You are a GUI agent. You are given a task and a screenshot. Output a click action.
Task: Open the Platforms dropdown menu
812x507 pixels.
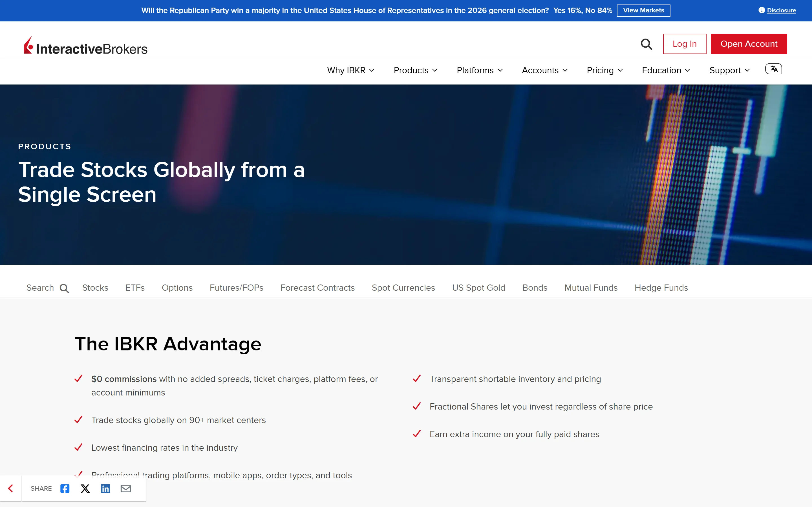click(x=480, y=70)
